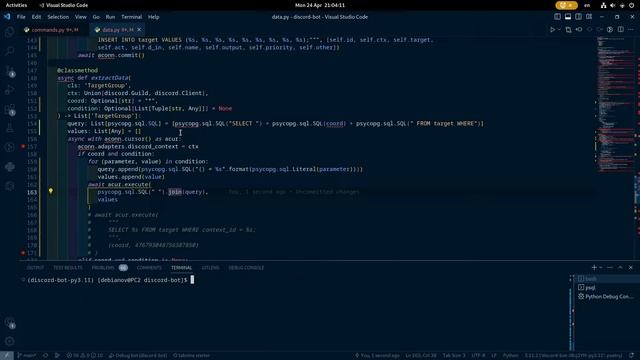Viewport: 640px width, 360px height.
Task: Close the data.py editor tab
Action: tap(139, 30)
